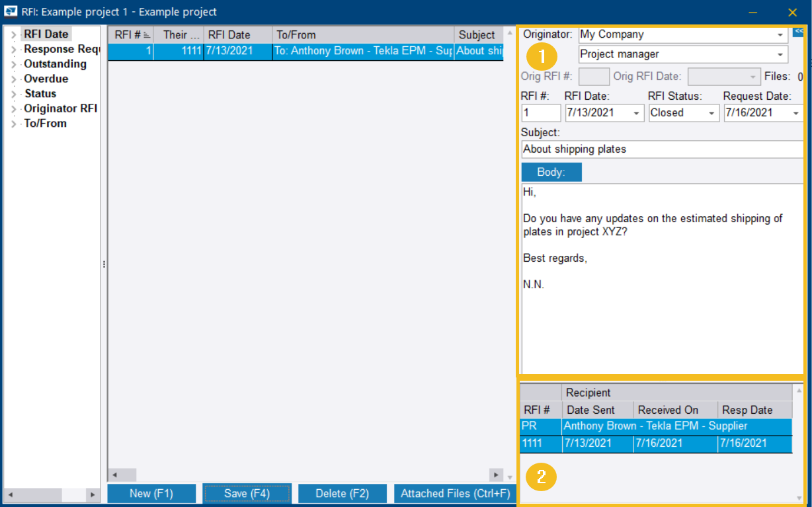Open the Originator dropdown showing My Company
Screen dimensions: 812x507
click(x=780, y=34)
